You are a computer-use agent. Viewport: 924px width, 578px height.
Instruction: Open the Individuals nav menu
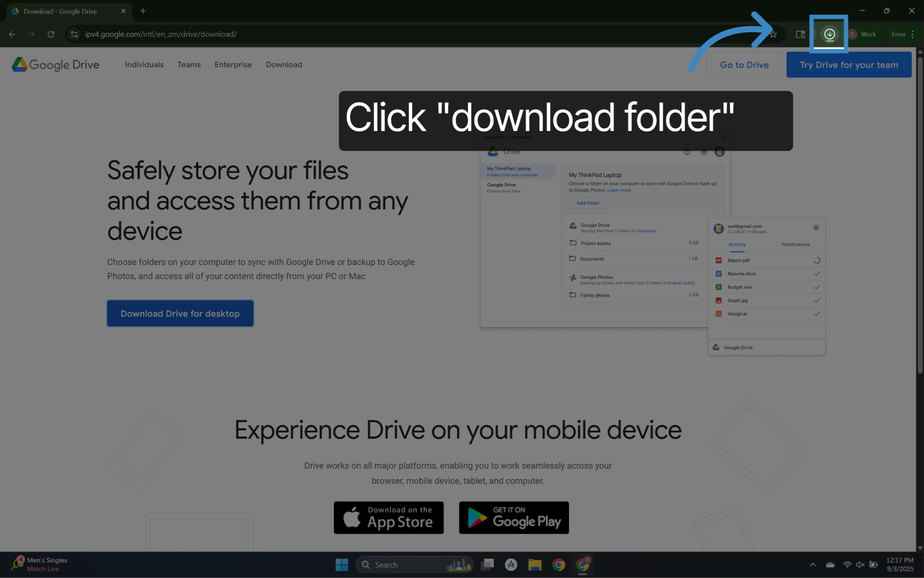(144, 65)
